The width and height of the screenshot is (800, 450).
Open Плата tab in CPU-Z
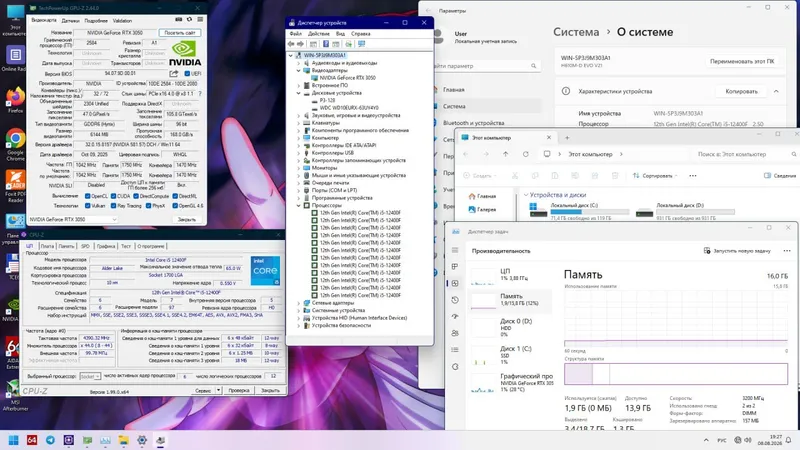pyautogui.click(x=47, y=246)
